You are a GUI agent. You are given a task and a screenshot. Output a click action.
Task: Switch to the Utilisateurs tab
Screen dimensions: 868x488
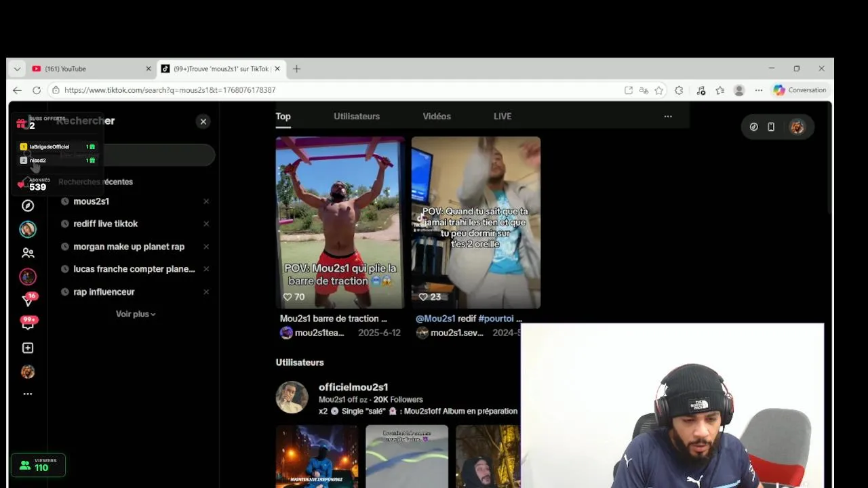[x=357, y=117]
